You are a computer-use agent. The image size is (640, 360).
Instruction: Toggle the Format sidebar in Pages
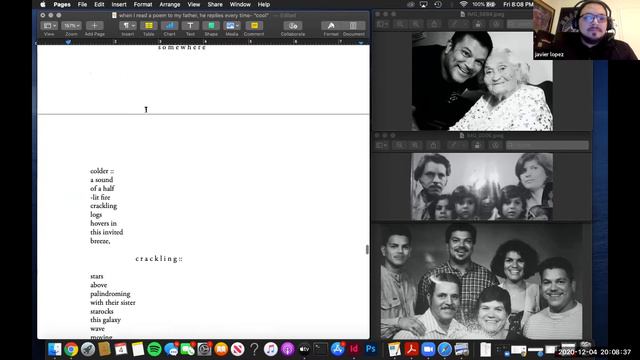click(331, 26)
